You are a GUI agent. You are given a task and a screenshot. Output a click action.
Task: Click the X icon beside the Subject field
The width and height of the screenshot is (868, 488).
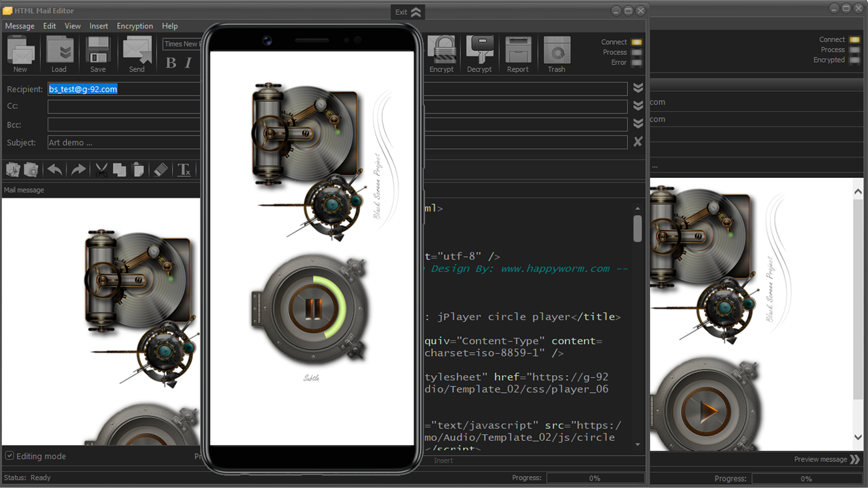(x=638, y=142)
